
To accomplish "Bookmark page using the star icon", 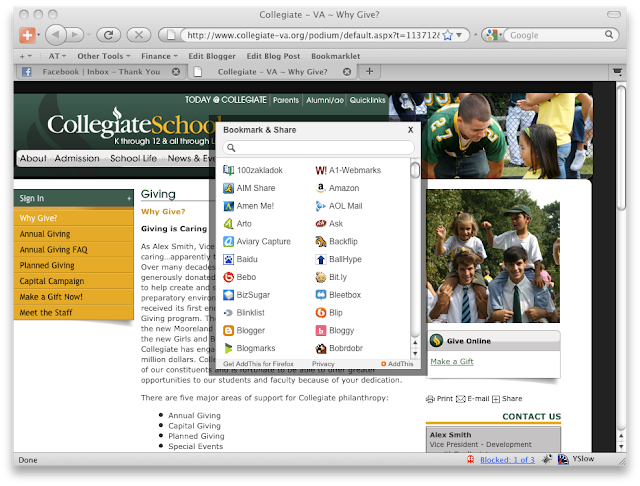I will (x=448, y=35).
